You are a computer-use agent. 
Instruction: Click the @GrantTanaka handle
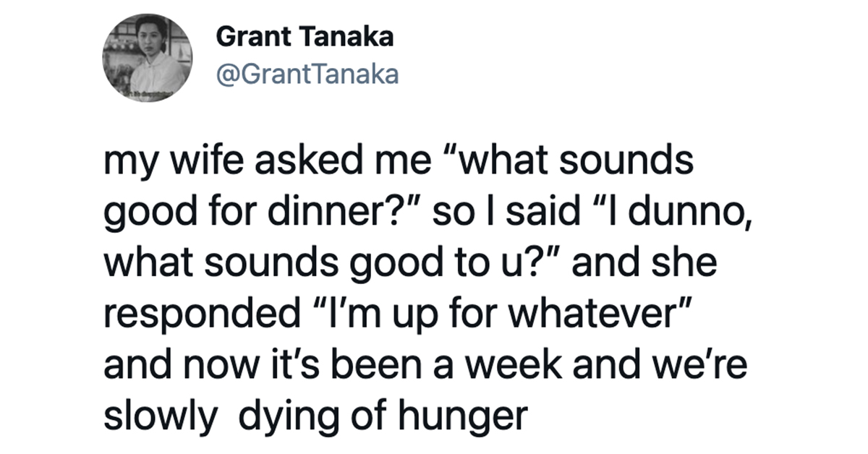tap(307, 74)
